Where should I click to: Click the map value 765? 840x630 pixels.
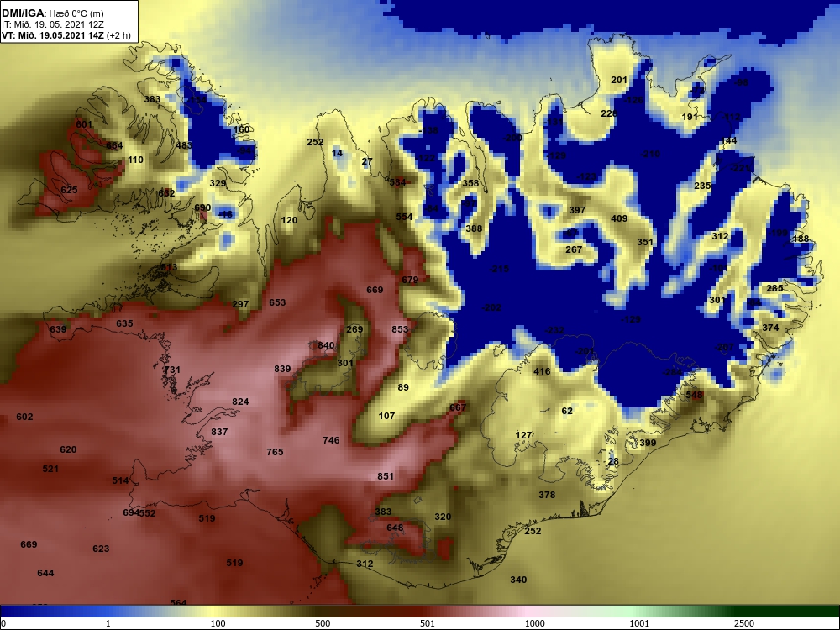[275, 452]
